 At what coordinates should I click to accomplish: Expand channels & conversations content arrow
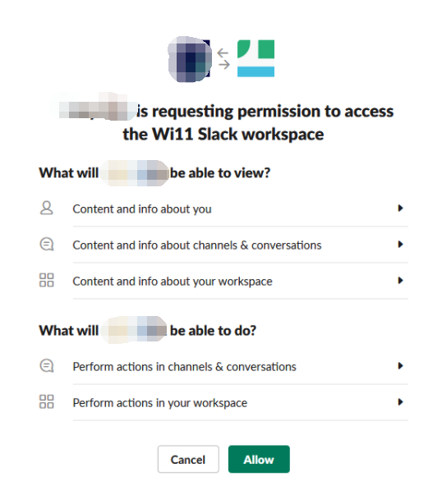400,245
